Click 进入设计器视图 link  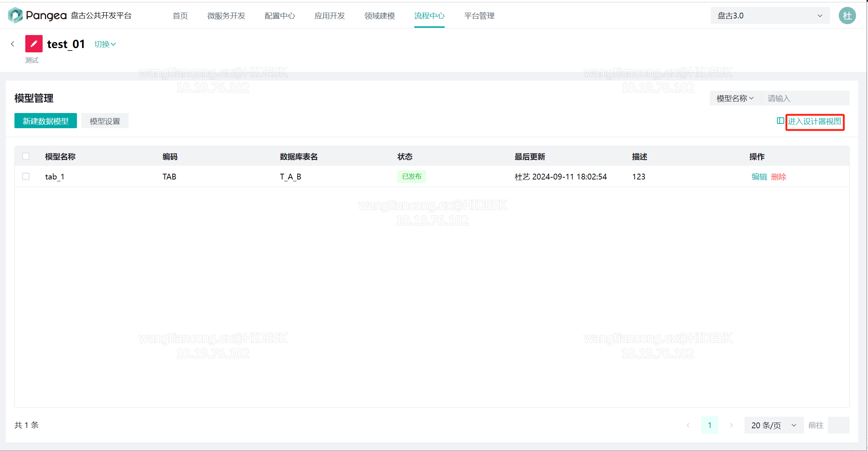pos(815,121)
